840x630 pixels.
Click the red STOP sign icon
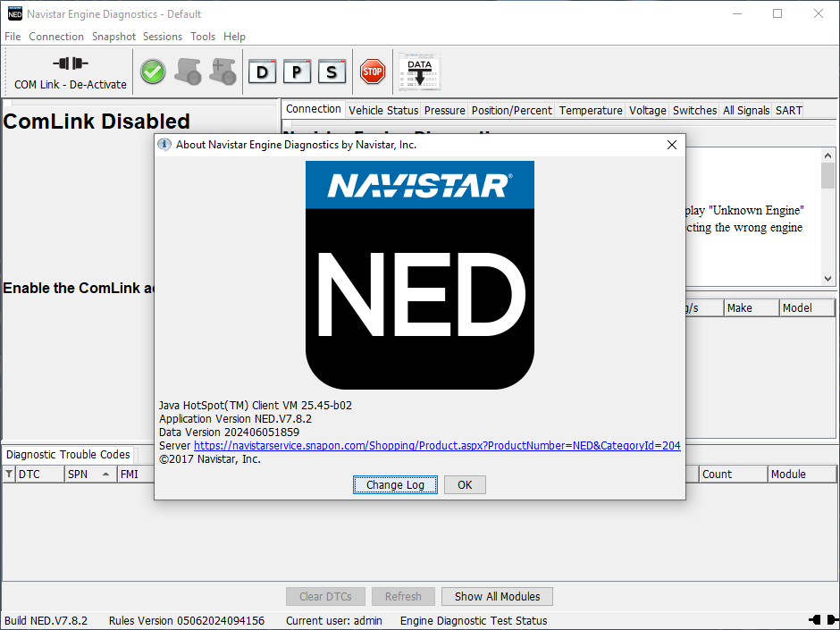click(x=373, y=71)
